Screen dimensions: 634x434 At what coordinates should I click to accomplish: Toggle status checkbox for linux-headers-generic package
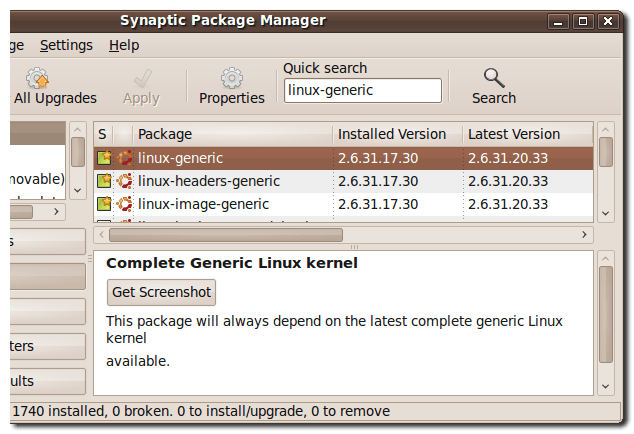(104, 181)
